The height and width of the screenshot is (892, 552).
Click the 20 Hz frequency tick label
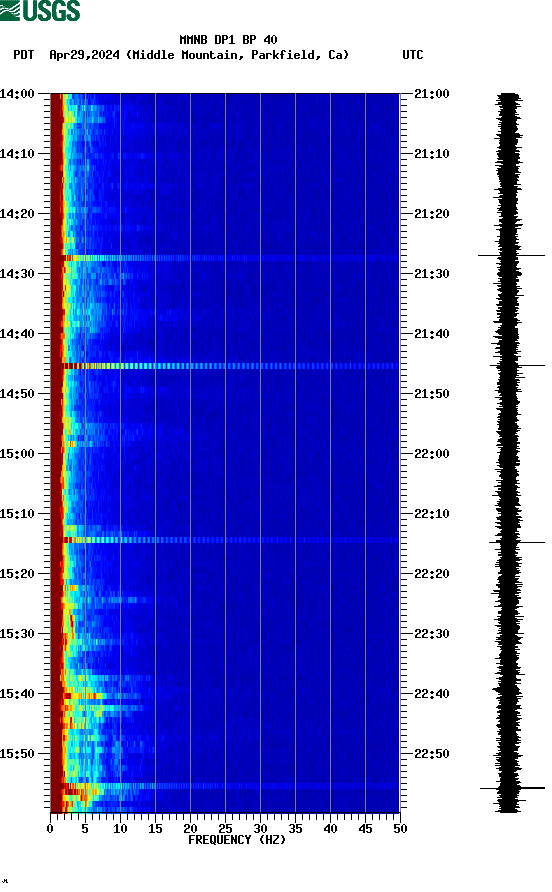(190, 829)
